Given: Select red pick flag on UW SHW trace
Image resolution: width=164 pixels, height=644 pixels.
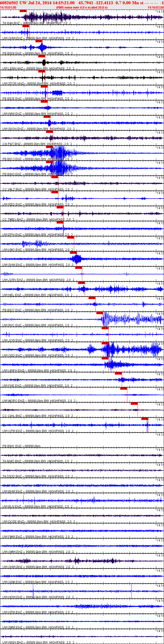Looking at the screenshot, I should [73, 253].
